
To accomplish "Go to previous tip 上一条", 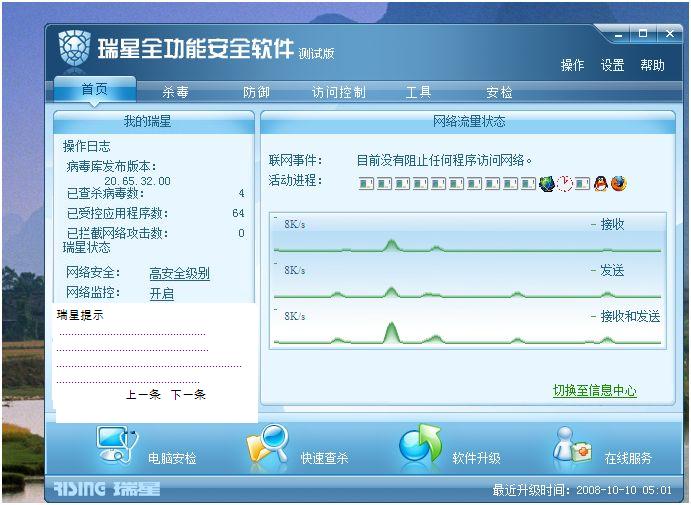I will [x=143, y=394].
